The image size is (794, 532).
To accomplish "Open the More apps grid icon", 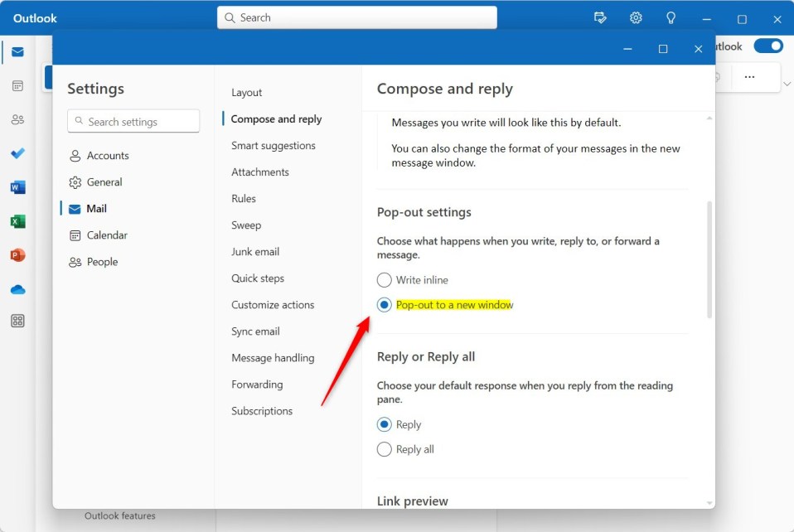I will [17, 321].
